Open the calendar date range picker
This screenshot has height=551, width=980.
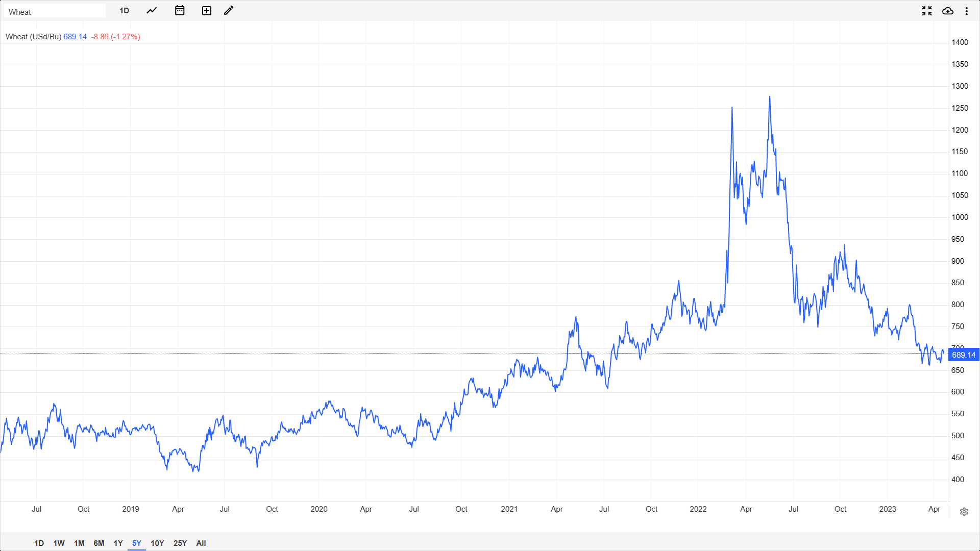(x=179, y=11)
